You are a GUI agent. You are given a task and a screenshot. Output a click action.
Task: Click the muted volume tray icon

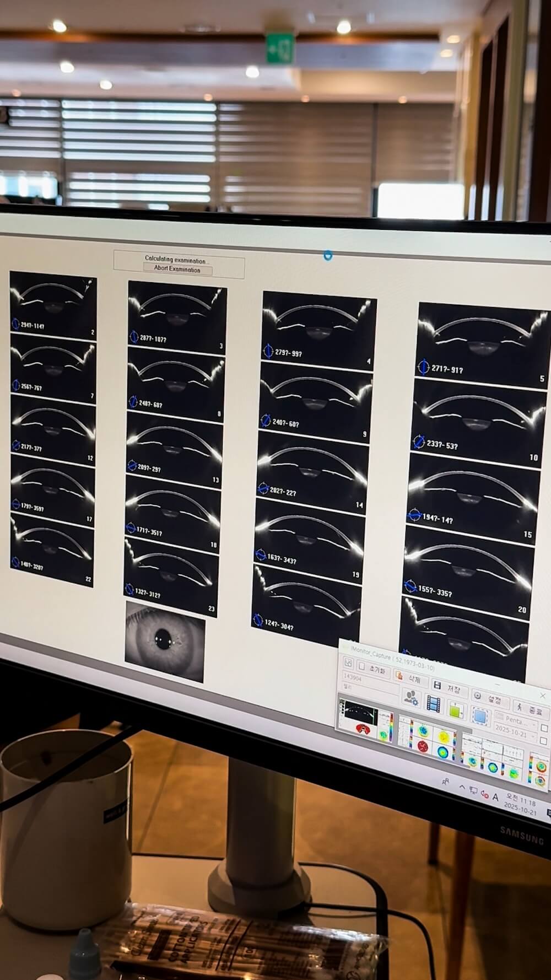pyautogui.click(x=484, y=793)
